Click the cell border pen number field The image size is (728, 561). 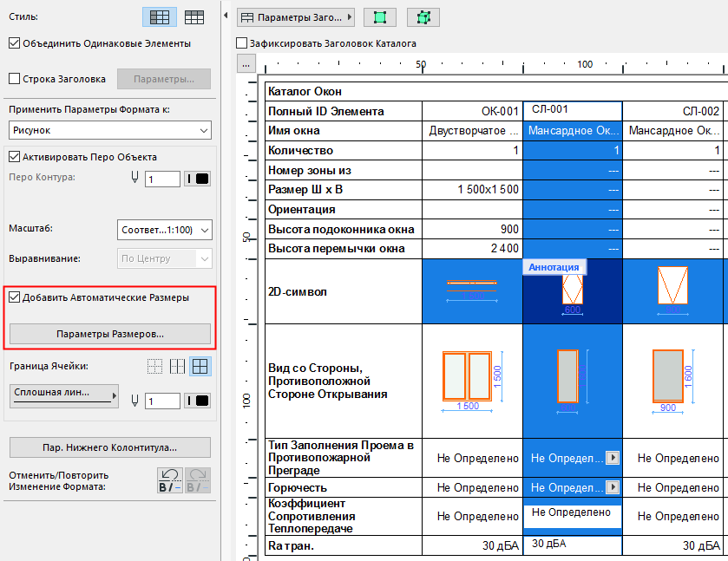[x=162, y=401]
